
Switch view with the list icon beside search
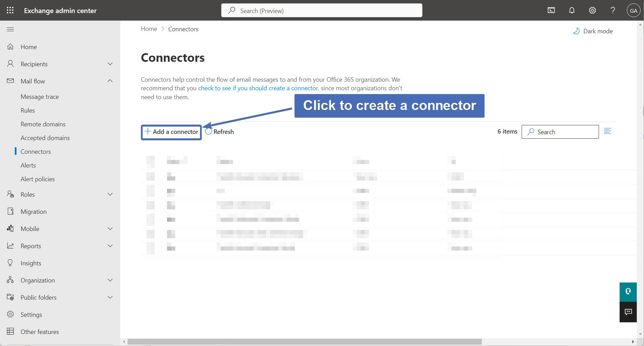(x=608, y=131)
